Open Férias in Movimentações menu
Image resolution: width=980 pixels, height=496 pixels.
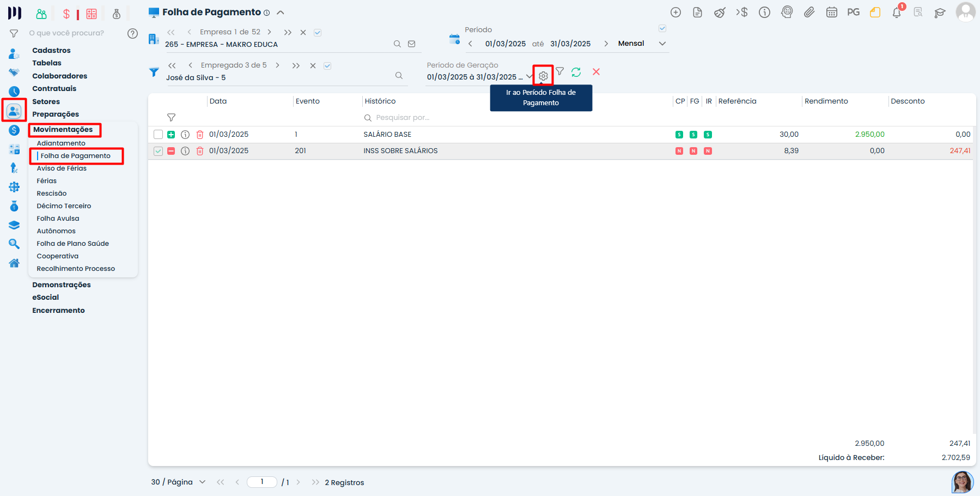[47, 181]
